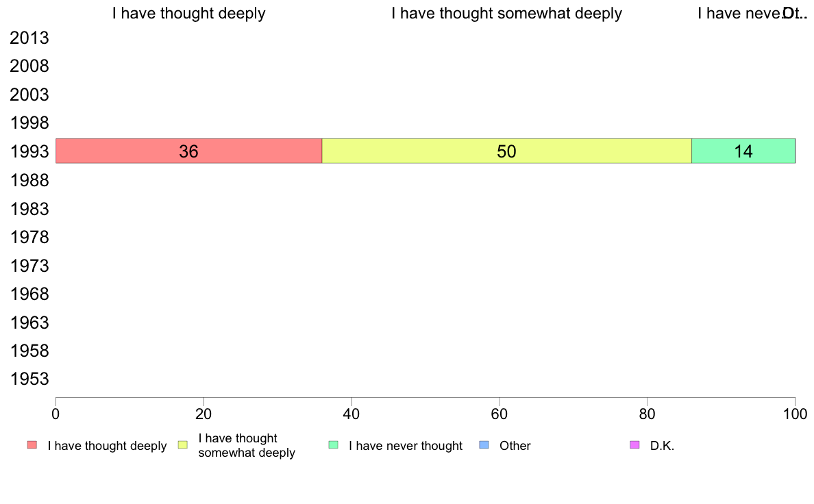Viewport: 814px width, 504px height.
Task: Click the 'I have thought somewhat deeply' header
Action: (x=506, y=13)
